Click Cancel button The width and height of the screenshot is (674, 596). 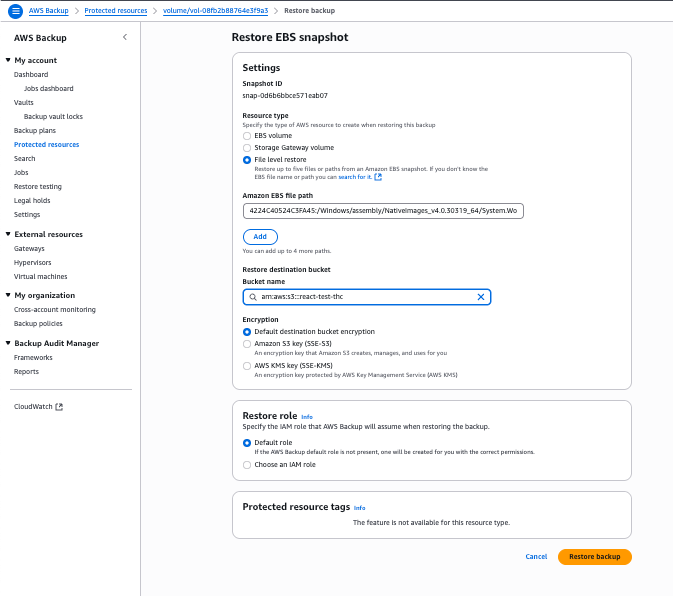point(536,556)
